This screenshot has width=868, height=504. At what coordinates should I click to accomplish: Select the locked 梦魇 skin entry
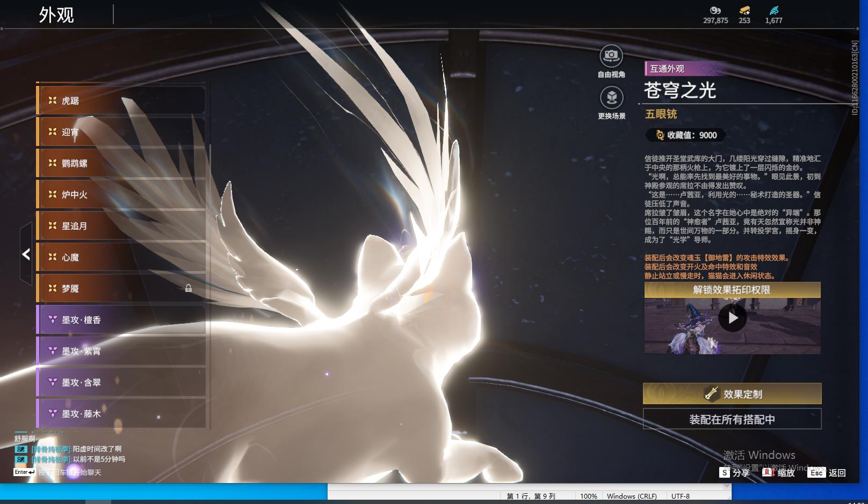[121, 289]
